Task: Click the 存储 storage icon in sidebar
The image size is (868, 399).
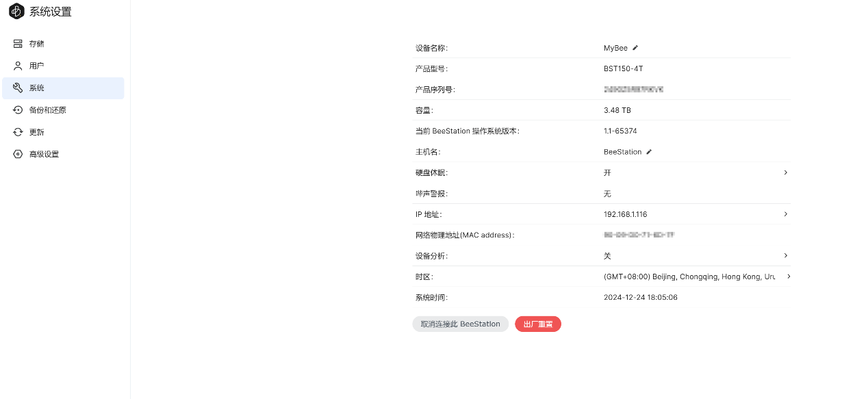Action: click(18, 44)
